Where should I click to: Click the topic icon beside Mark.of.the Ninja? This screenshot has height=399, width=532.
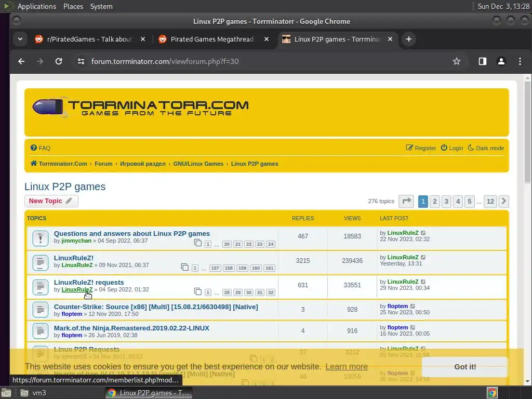point(41,331)
